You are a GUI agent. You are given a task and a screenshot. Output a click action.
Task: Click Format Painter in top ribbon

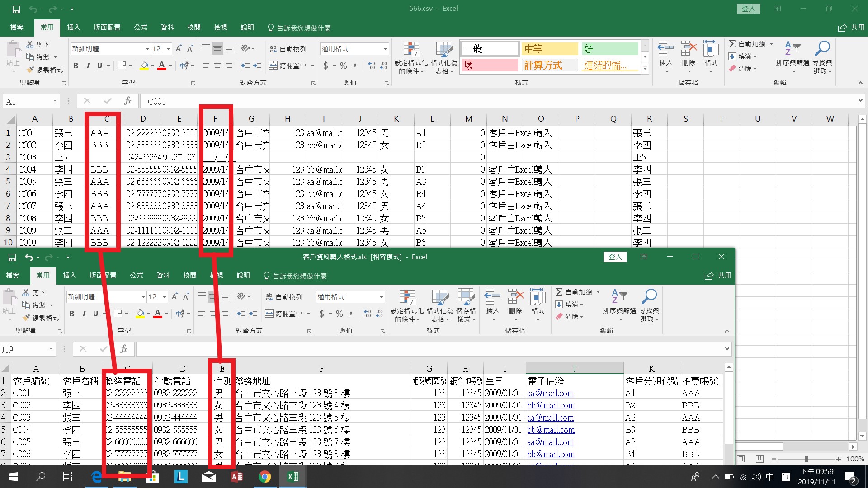45,70
